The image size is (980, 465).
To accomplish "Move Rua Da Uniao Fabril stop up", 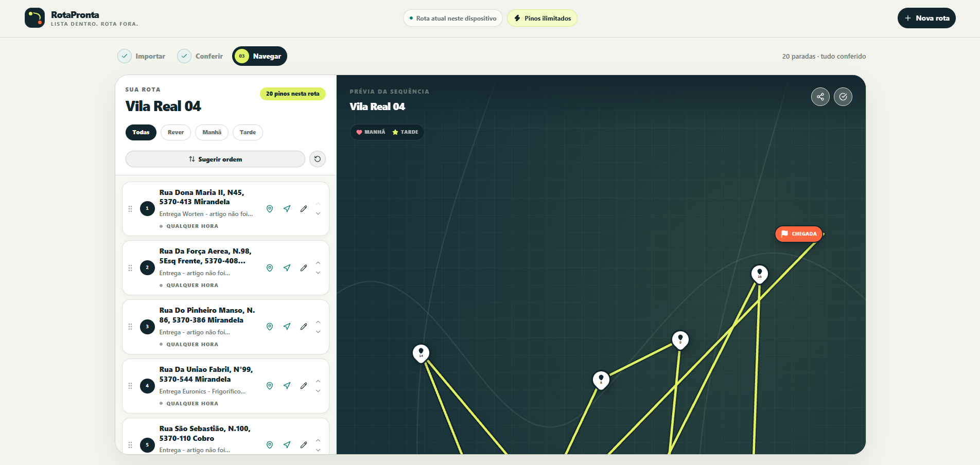I will pyautogui.click(x=318, y=381).
